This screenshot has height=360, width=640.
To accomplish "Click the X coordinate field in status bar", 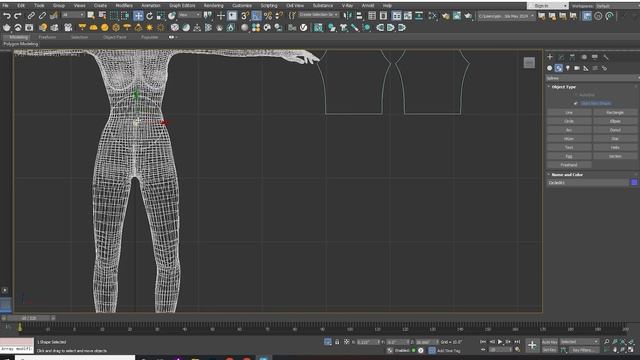I will pos(368,342).
